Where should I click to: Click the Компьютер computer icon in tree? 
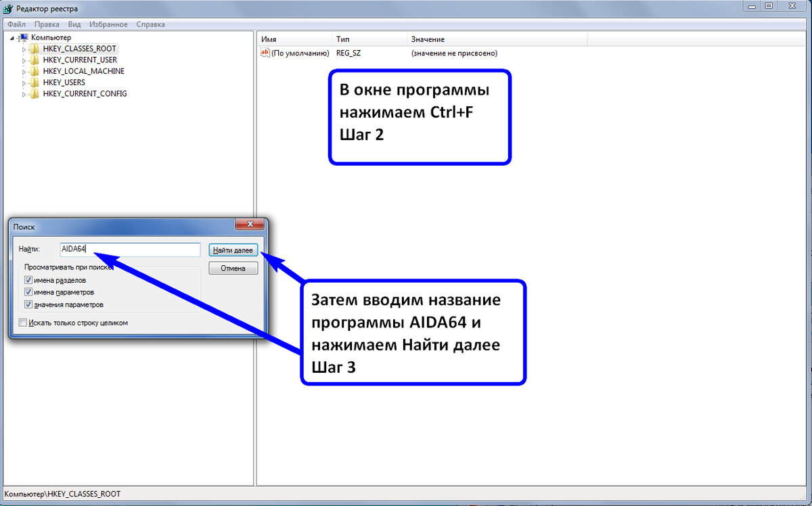pyautogui.click(x=24, y=38)
